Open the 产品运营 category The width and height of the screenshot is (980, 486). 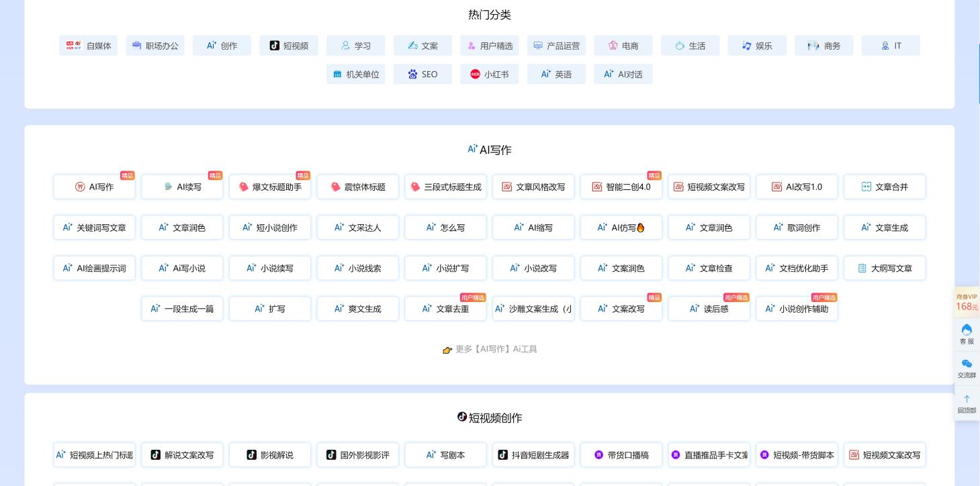tap(556, 46)
